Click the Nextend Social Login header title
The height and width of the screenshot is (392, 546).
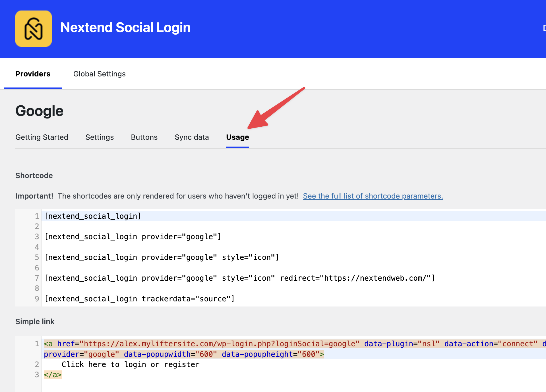coord(125,28)
